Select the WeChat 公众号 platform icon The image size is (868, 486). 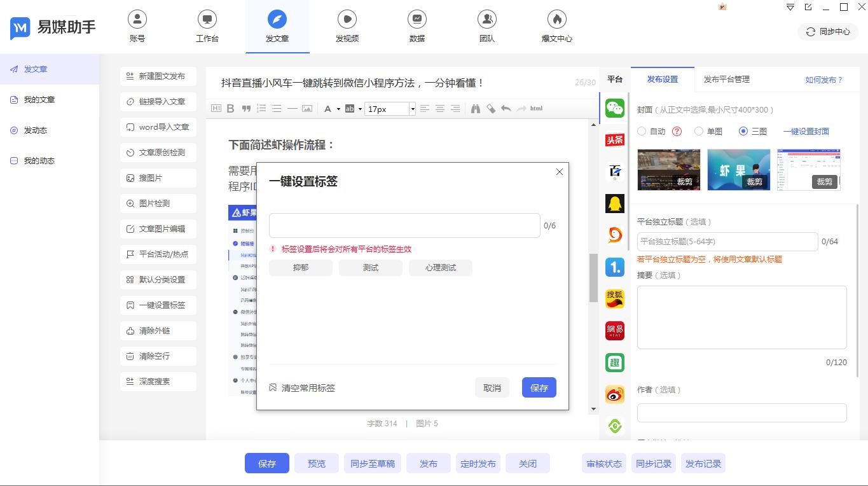pyautogui.click(x=614, y=108)
